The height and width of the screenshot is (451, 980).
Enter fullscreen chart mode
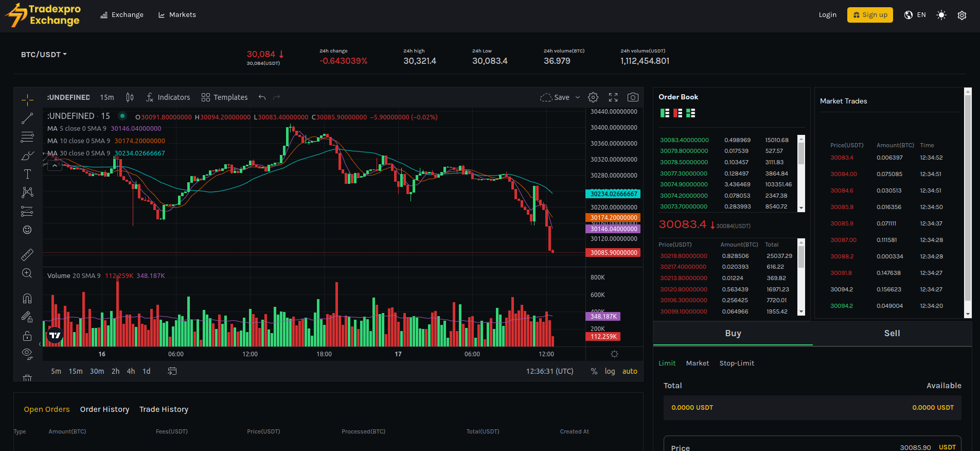point(613,97)
